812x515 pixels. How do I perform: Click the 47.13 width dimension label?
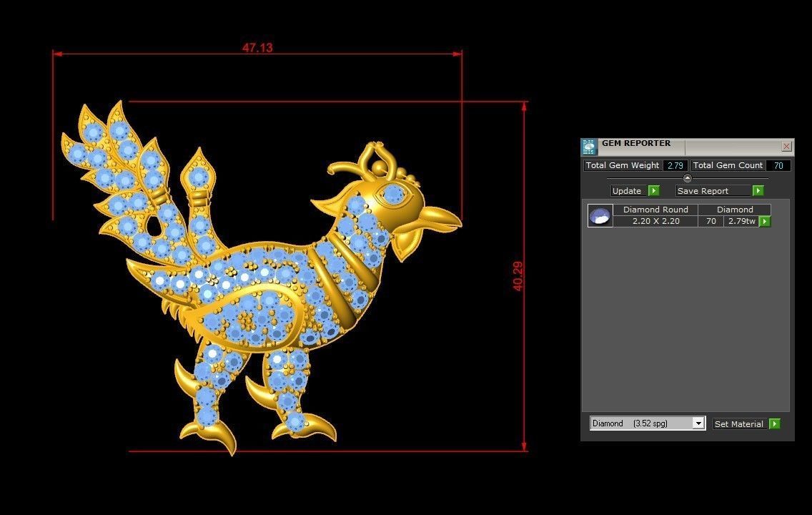257,48
